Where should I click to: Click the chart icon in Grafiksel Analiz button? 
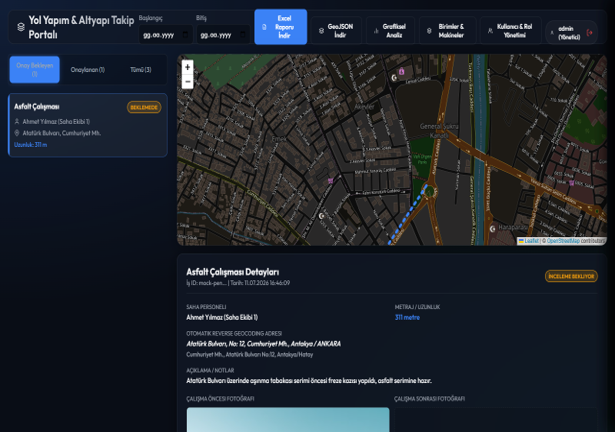point(376,31)
